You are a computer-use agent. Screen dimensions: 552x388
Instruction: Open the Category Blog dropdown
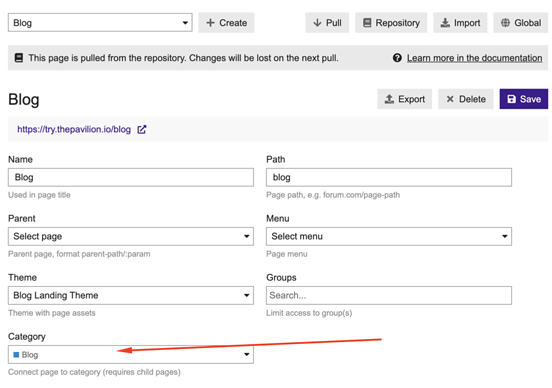(x=131, y=355)
